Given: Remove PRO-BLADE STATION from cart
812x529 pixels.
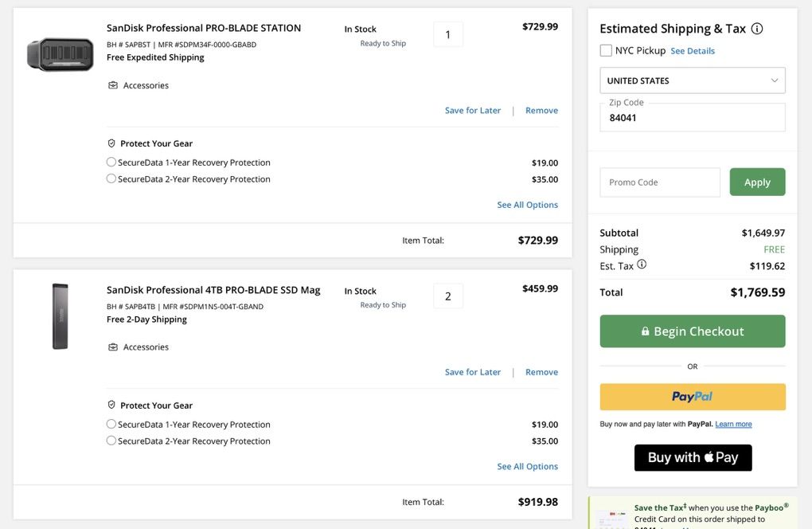Looking at the screenshot, I should pyautogui.click(x=541, y=111).
